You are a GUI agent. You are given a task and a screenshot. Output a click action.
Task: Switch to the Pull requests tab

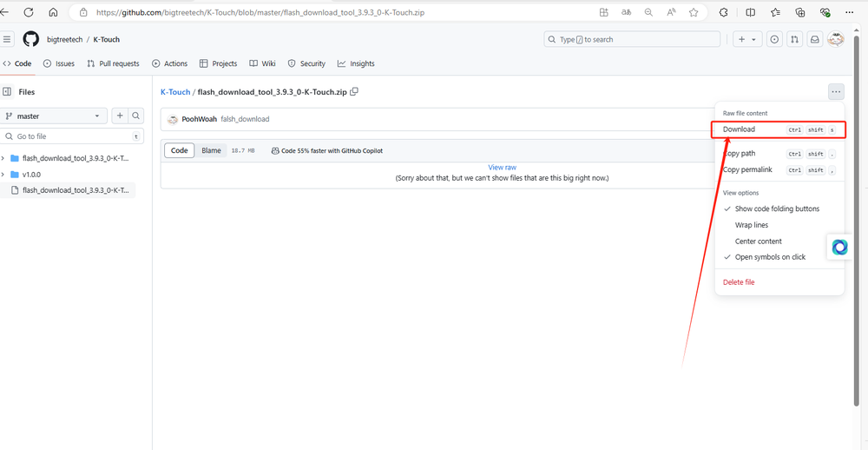click(113, 63)
